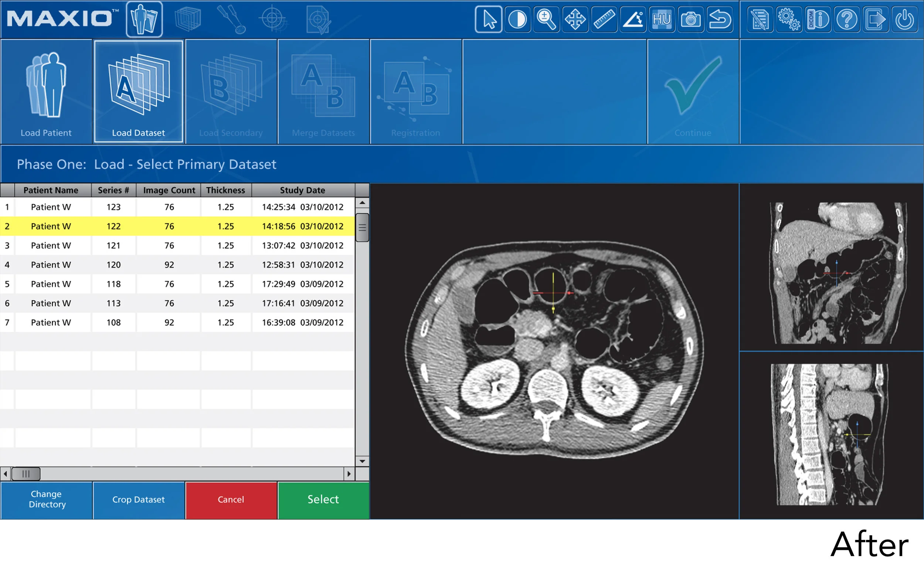Toggle the HU value tool
924x575 pixels.
662,19
